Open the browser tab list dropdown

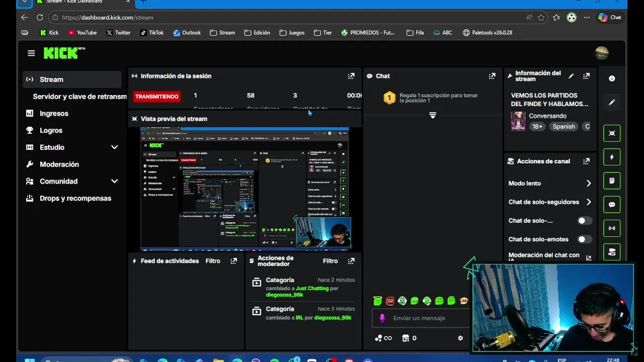[x=24, y=2]
